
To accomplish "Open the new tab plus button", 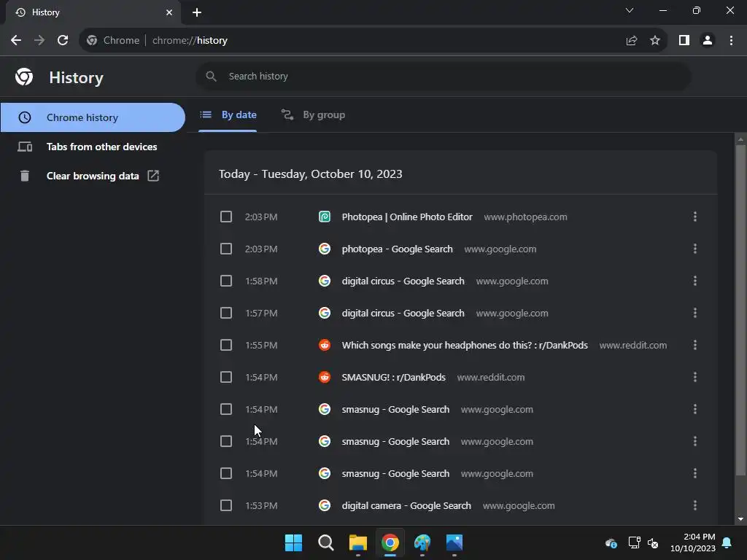I will point(197,12).
